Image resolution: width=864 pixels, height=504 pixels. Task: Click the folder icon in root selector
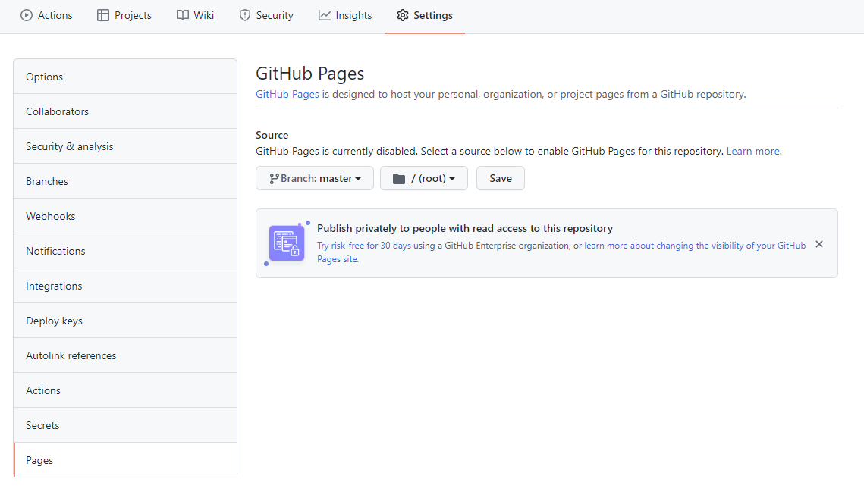click(399, 178)
